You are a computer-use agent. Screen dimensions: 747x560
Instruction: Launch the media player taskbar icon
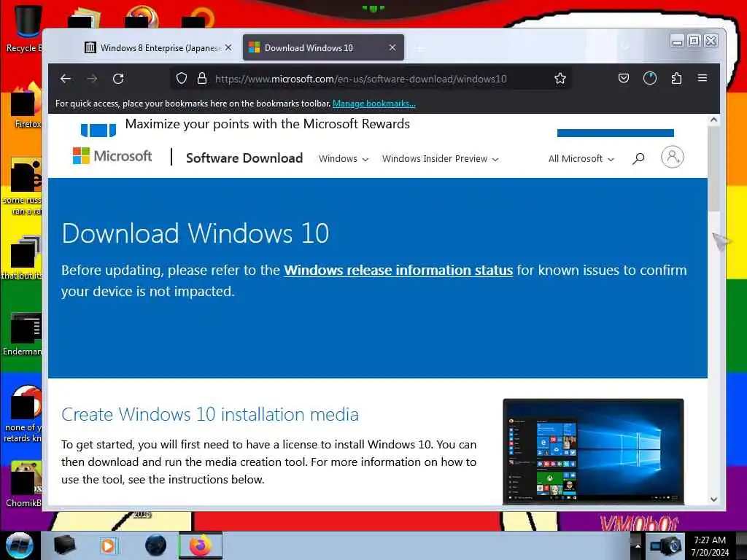click(108, 545)
